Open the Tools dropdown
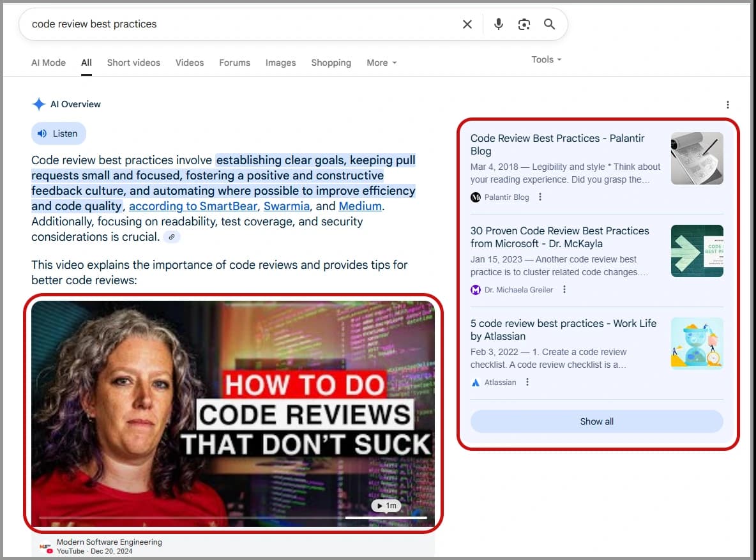Viewport: 756px width, 560px height. (x=547, y=59)
